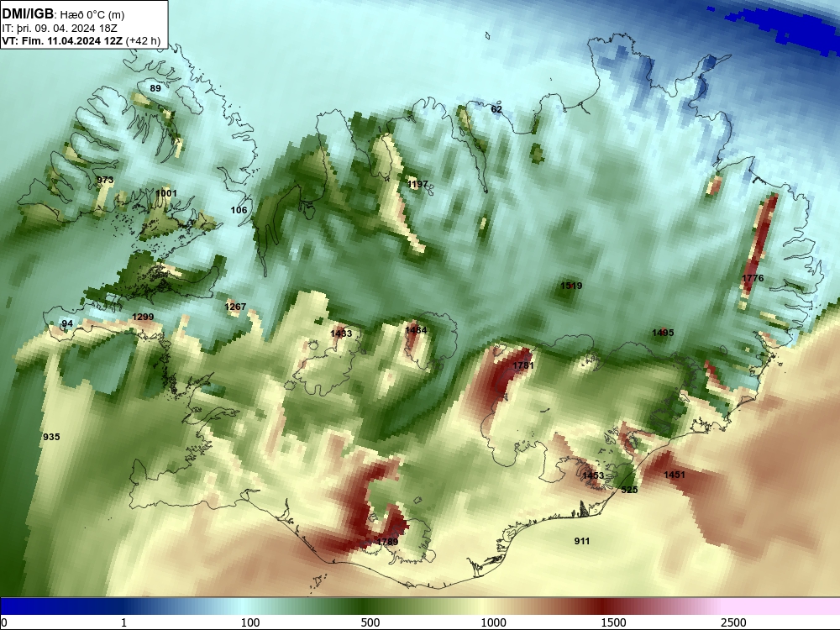Screen dimensions: 840x630
Task: Click the map value 1451
Action: 674,475
